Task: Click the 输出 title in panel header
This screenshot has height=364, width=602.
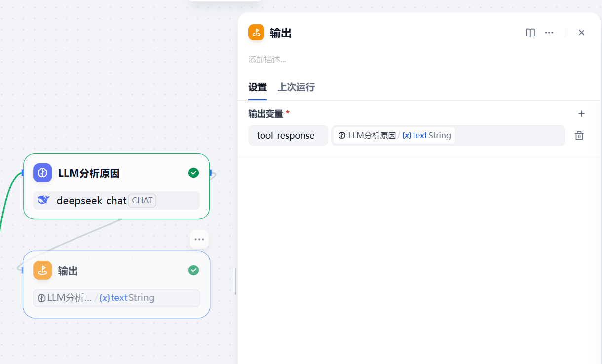Action: tap(280, 33)
